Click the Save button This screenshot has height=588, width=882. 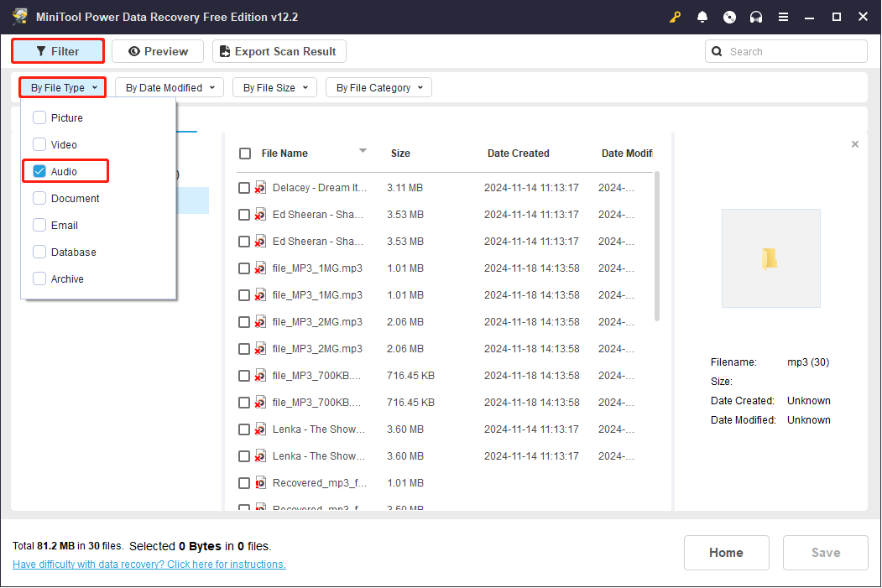[825, 553]
